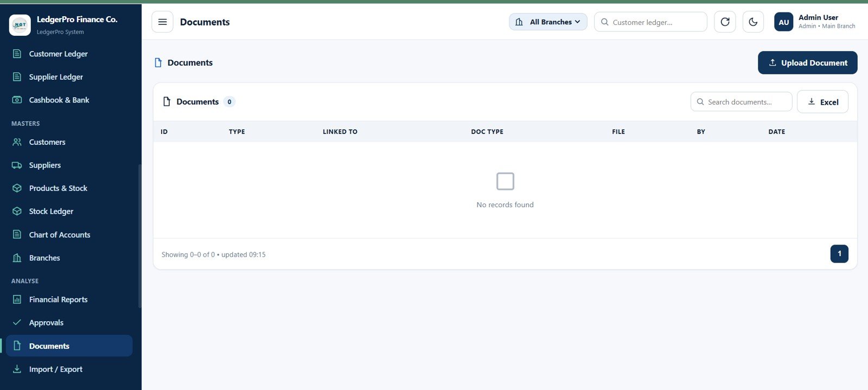The width and height of the screenshot is (868, 390).
Task: Click the Suppliers truck icon
Action: click(x=17, y=165)
